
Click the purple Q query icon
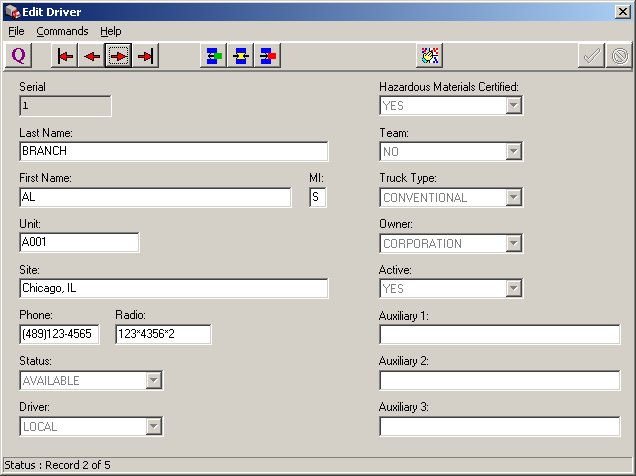[x=19, y=56]
